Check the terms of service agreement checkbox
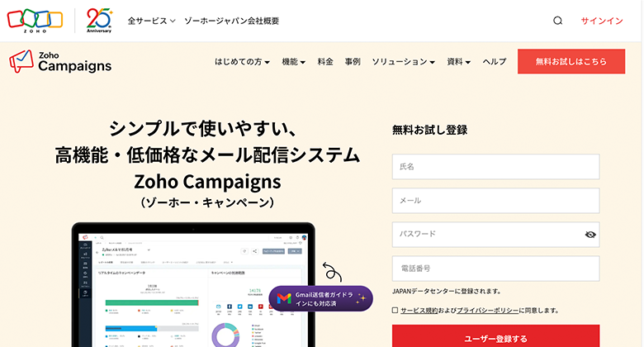 [x=395, y=311]
